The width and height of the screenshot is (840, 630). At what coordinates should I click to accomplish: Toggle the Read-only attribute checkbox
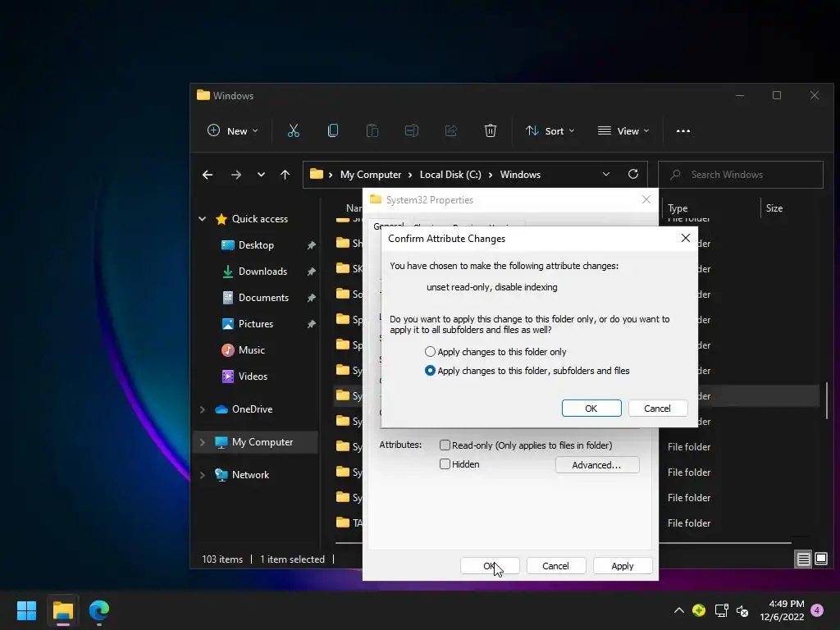(x=445, y=445)
